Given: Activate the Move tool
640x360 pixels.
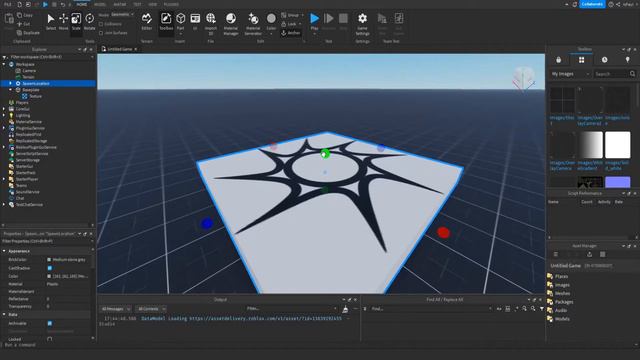Looking at the screenshot, I should coord(63,22).
